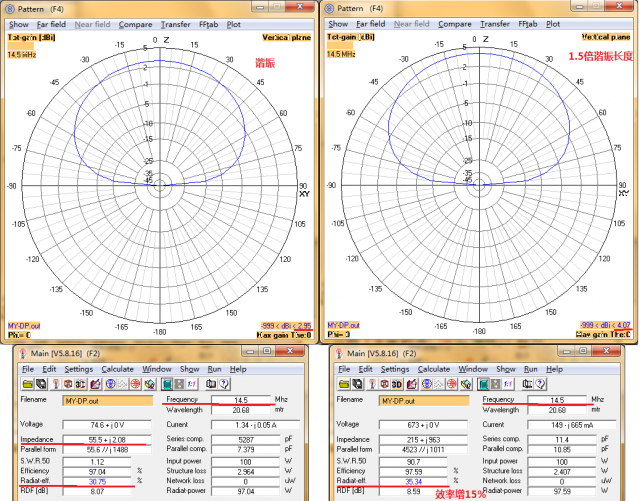Click Vertical plane label in right Pattern window

pyautogui.click(x=606, y=37)
